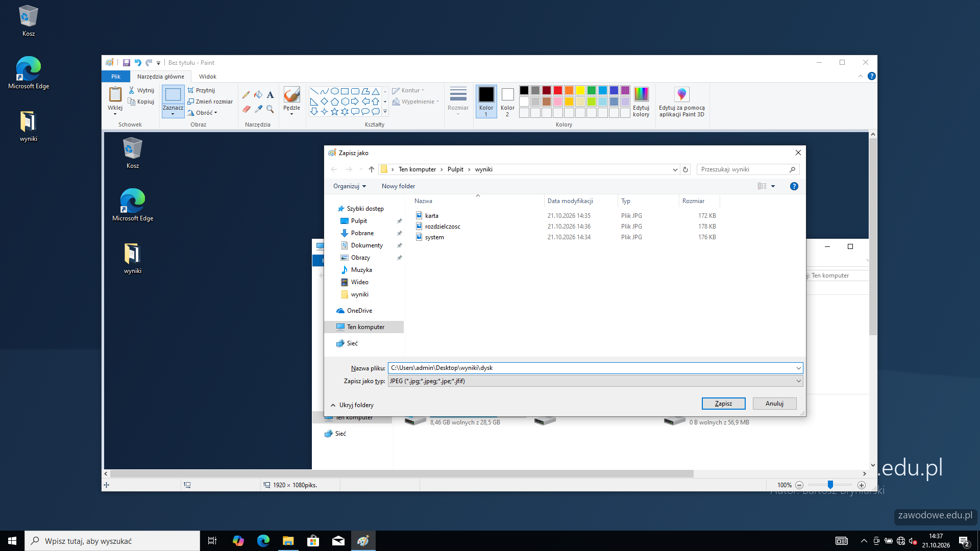980x551 pixels.
Task: Open the view options dropdown arrow
Action: pyautogui.click(x=773, y=186)
